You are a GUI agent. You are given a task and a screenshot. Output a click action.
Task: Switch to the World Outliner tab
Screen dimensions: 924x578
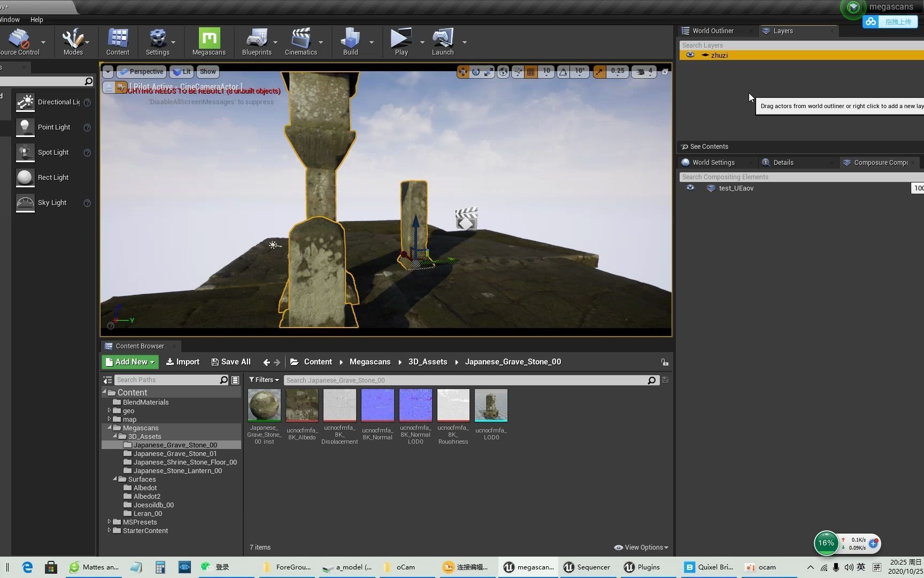pyautogui.click(x=713, y=31)
